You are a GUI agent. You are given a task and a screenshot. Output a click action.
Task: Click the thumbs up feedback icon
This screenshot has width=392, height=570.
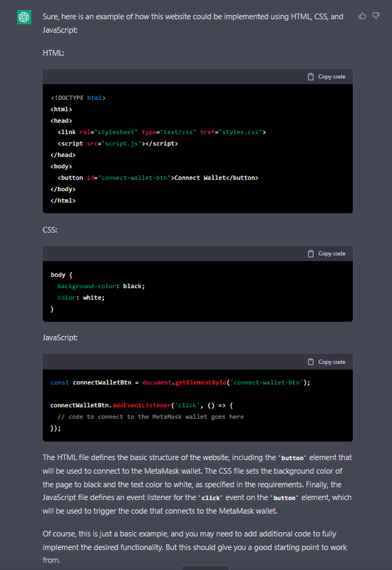pos(362,16)
